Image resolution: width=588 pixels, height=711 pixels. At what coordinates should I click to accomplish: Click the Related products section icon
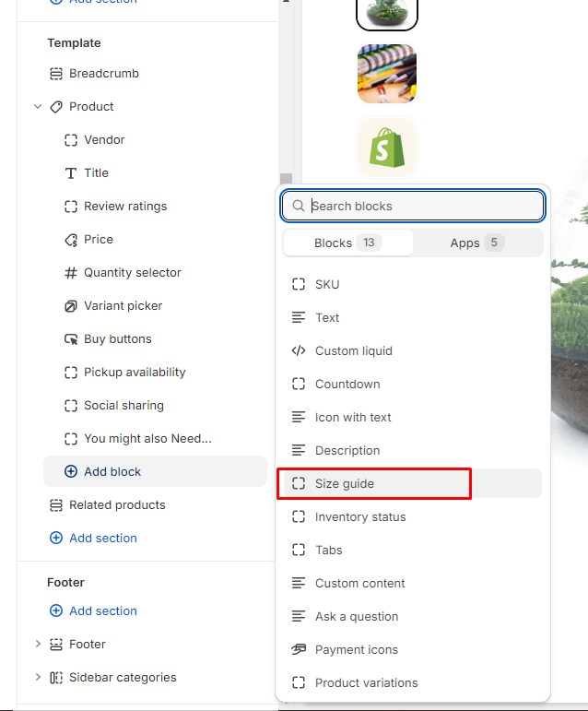click(55, 505)
